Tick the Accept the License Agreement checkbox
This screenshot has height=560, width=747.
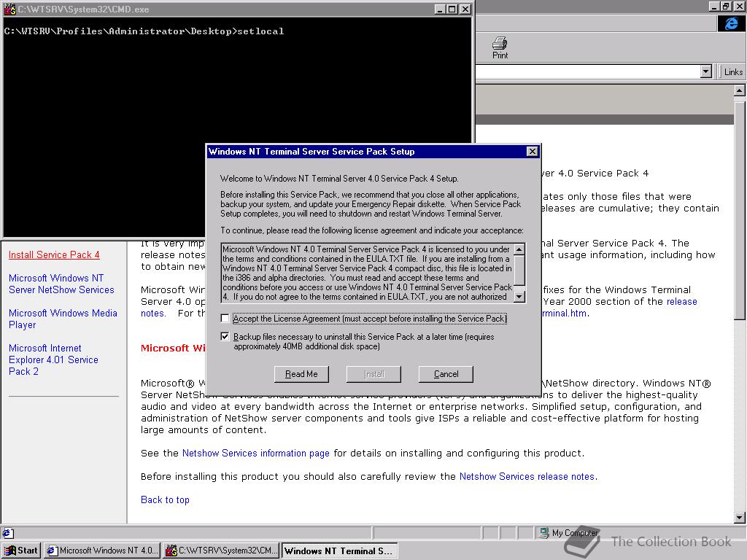click(x=225, y=318)
